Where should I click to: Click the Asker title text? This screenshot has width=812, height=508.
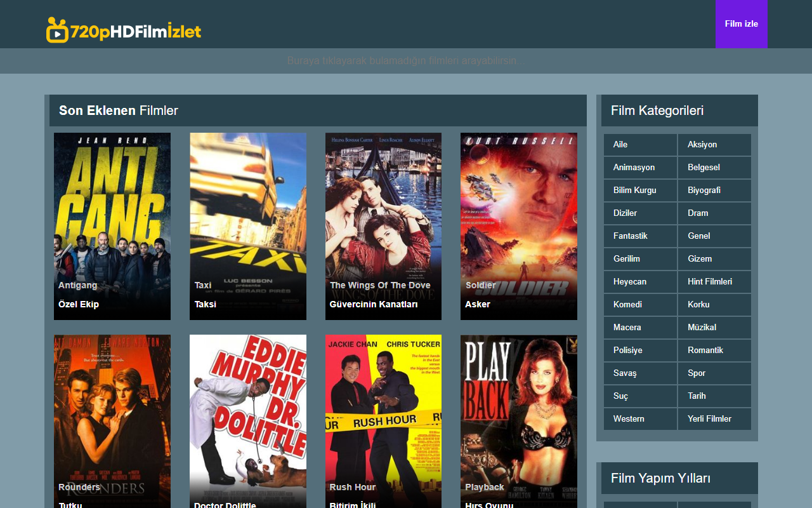(478, 304)
